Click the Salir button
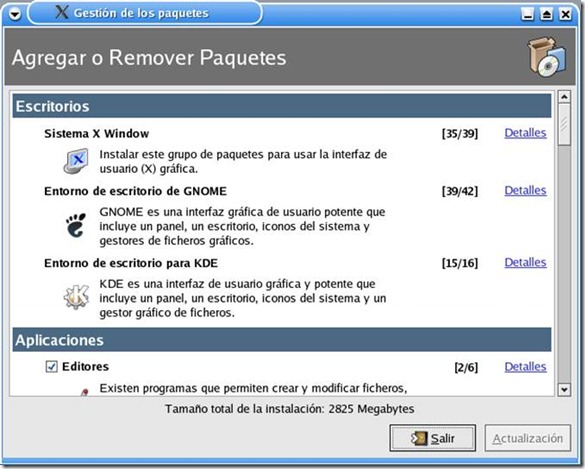This screenshot has height=469, width=585. tap(432, 438)
